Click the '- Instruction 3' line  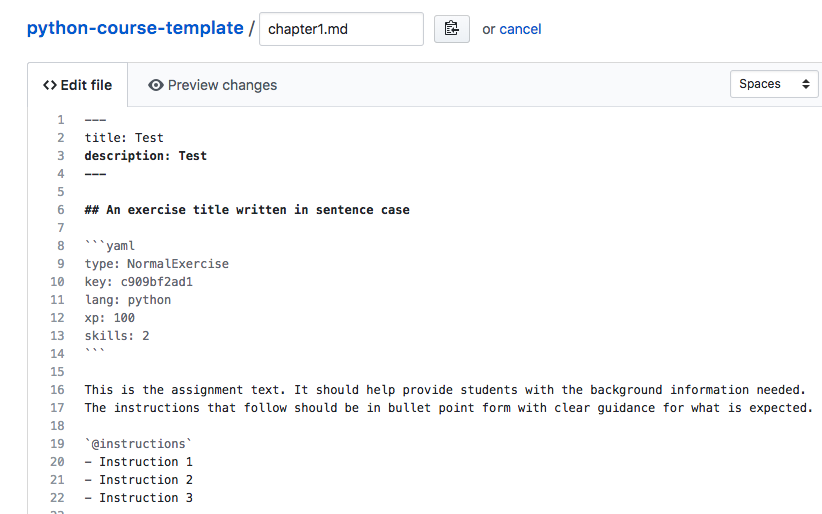[138, 498]
